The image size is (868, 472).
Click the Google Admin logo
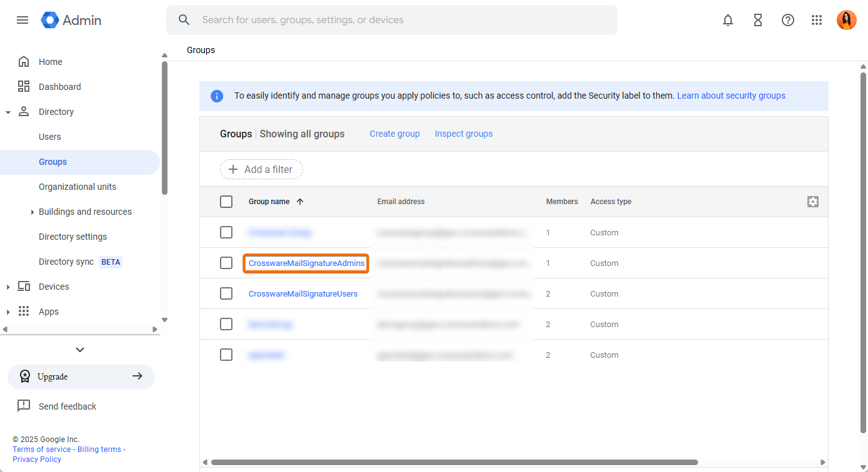(x=71, y=20)
